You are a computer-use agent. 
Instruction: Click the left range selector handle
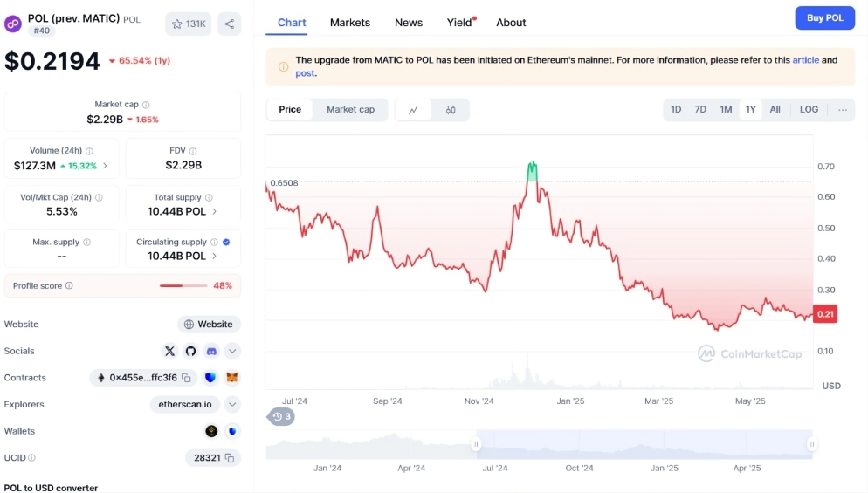(x=476, y=444)
